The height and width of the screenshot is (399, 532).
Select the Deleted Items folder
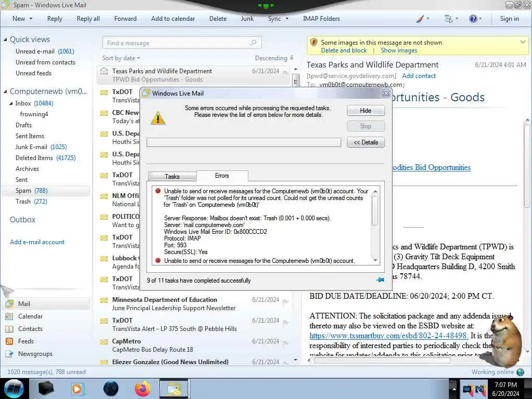coord(46,158)
